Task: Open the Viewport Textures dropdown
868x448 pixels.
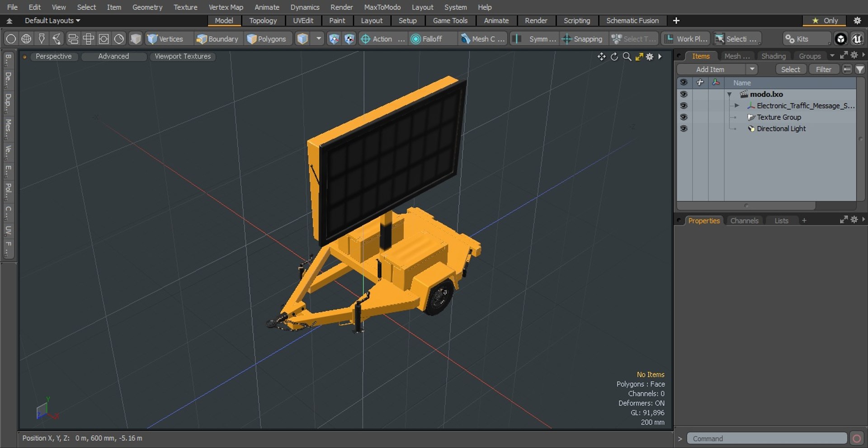Action: [183, 57]
